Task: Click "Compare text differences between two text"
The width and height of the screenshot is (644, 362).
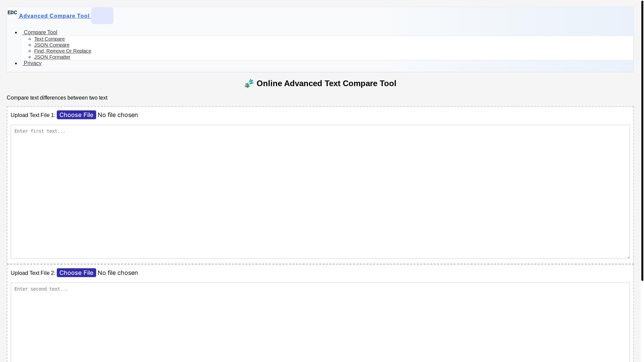Action: tap(57, 98)
